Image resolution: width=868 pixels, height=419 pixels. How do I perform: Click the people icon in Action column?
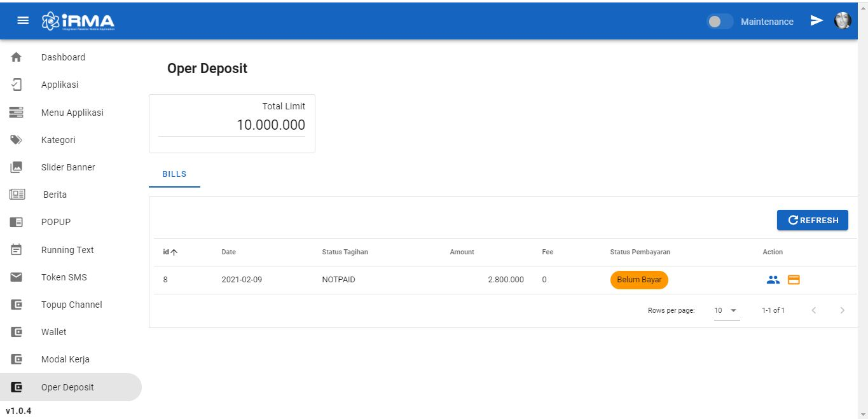773,280
